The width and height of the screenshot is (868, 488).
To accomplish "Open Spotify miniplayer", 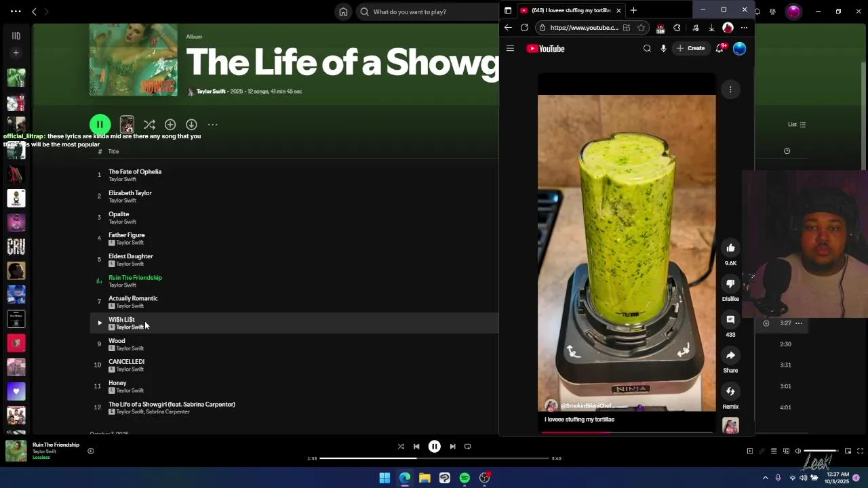I will pyautogui.click(x=848, y=451).
